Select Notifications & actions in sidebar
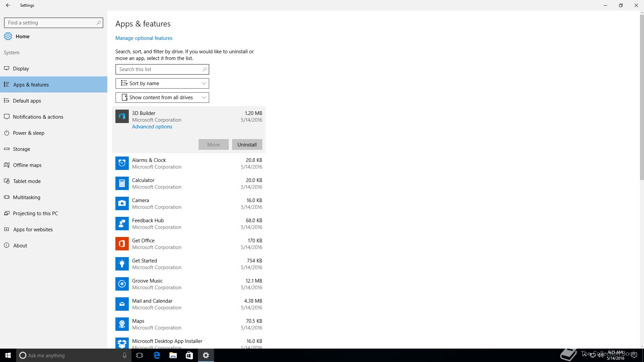Viewport: 644px width, 362px height. pyautogui.click(x=38, y=117)
